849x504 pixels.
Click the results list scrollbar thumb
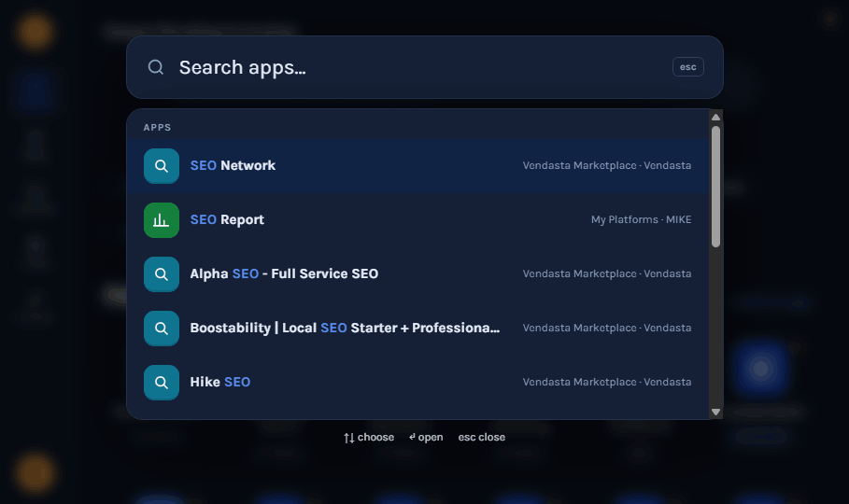pos(715,187)
